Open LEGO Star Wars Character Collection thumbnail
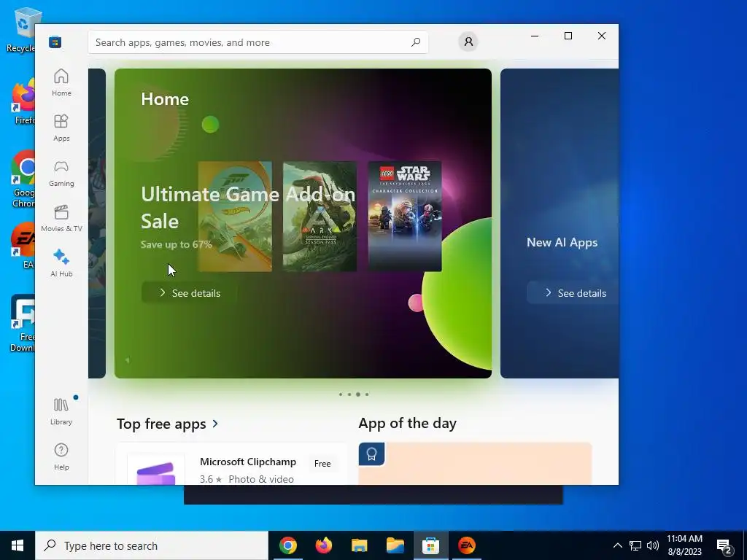 [405, 216]
